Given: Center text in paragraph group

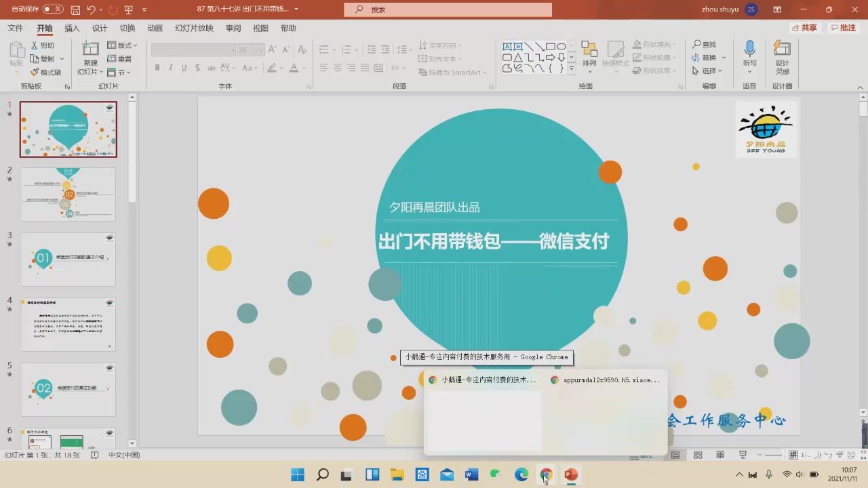Looking at the screenshot, I should 337,68.
